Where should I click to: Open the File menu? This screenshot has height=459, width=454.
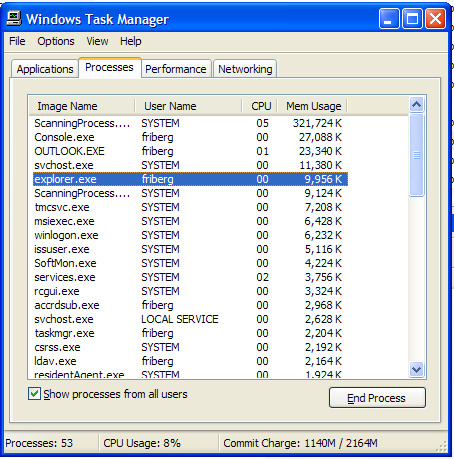tap(17, 41)
